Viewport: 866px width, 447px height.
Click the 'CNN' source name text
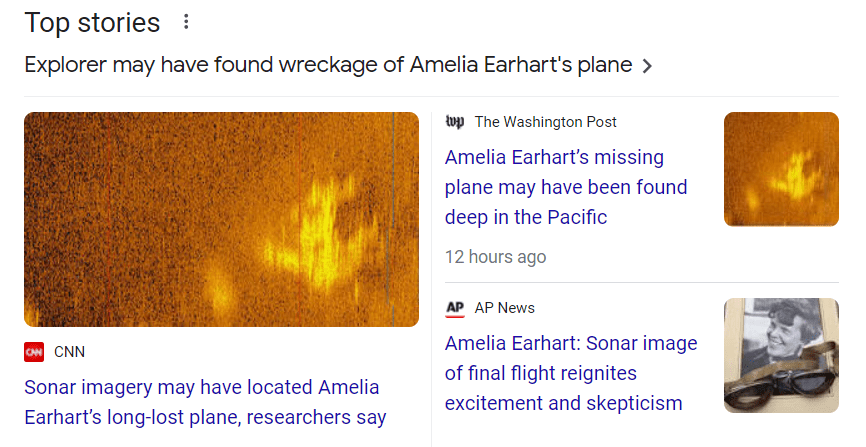tap(69, 352)
